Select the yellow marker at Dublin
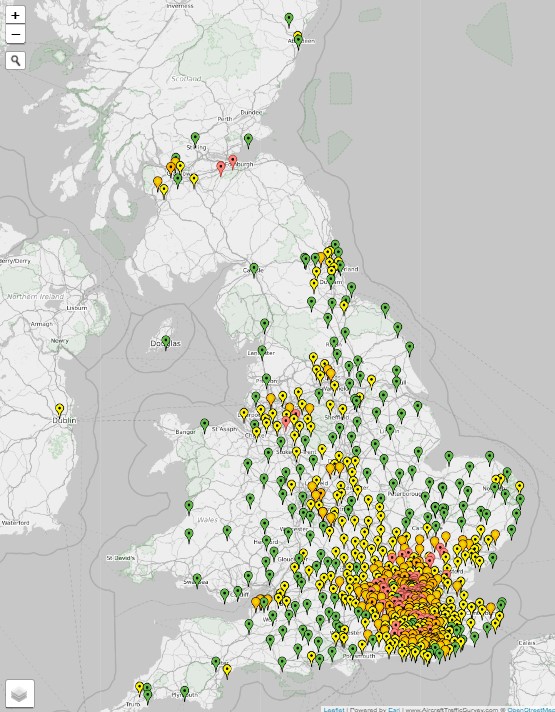Viewport: 555px width, 712px height. point(59,410)
